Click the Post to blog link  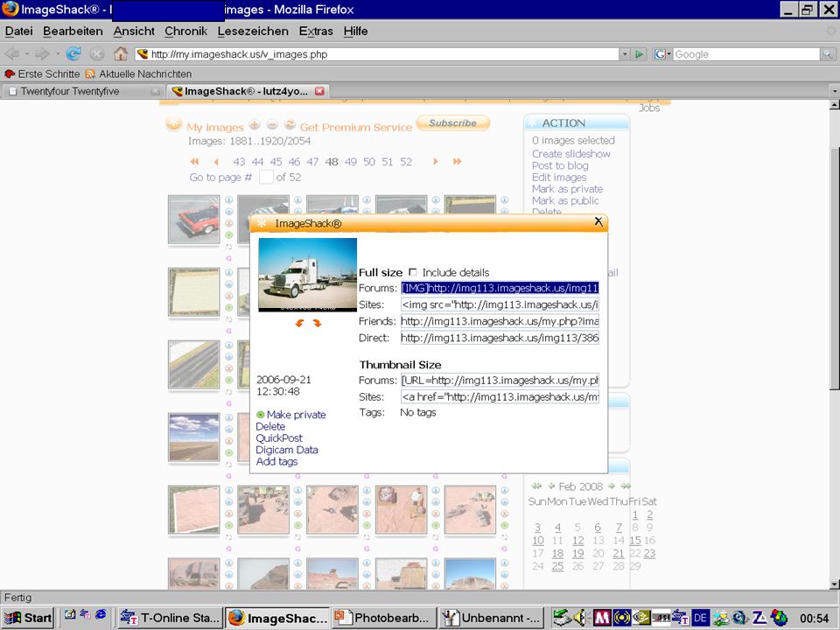tap(560, 165)
